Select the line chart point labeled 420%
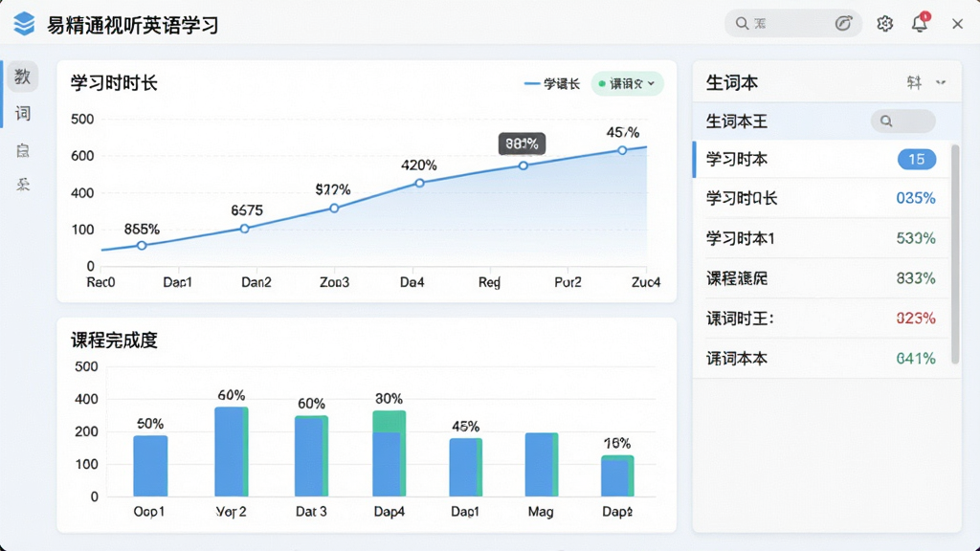 pyautogui.click(x=419, y=183)
